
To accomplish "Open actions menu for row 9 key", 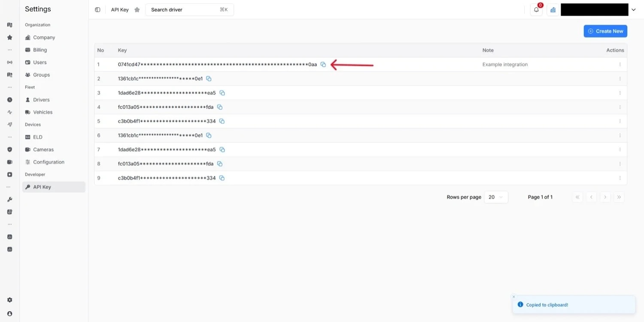I will pyautogui.click(x=620, y=178).
